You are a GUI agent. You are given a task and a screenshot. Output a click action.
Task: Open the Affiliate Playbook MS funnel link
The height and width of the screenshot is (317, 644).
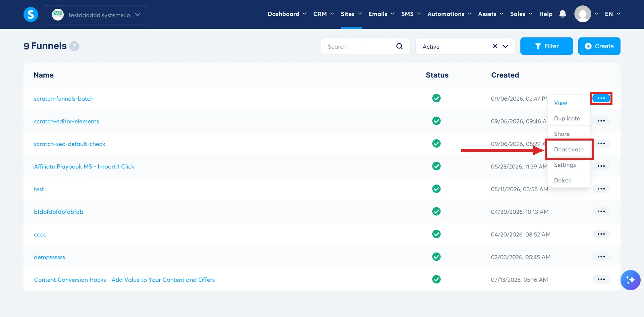click(x=84, y=166)
